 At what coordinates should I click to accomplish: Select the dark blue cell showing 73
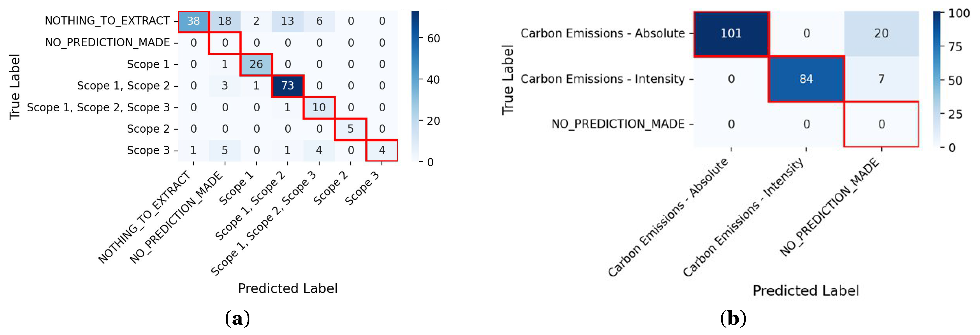coord(288,86)
